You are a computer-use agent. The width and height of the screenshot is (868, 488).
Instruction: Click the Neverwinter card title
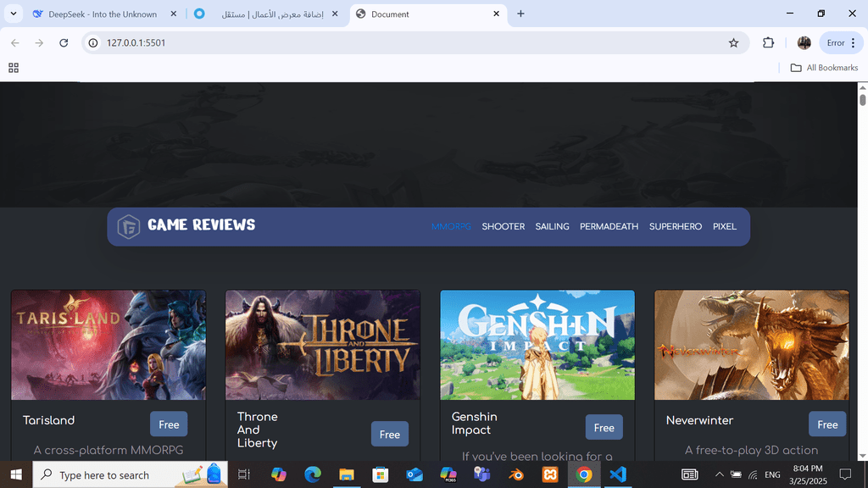pyautogui.click(x=699, y=420)
